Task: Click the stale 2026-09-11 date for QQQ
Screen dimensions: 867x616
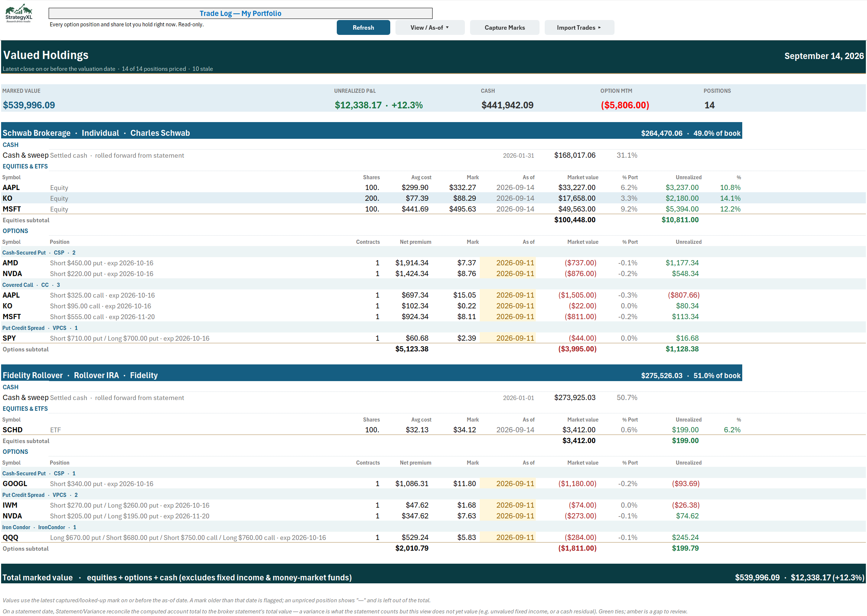Action: [x=515, y=537]
